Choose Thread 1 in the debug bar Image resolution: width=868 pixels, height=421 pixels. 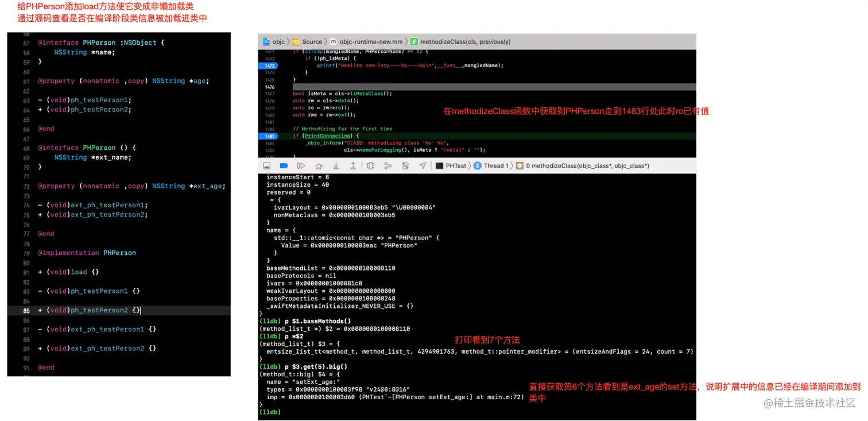click(x=492, y=165)
